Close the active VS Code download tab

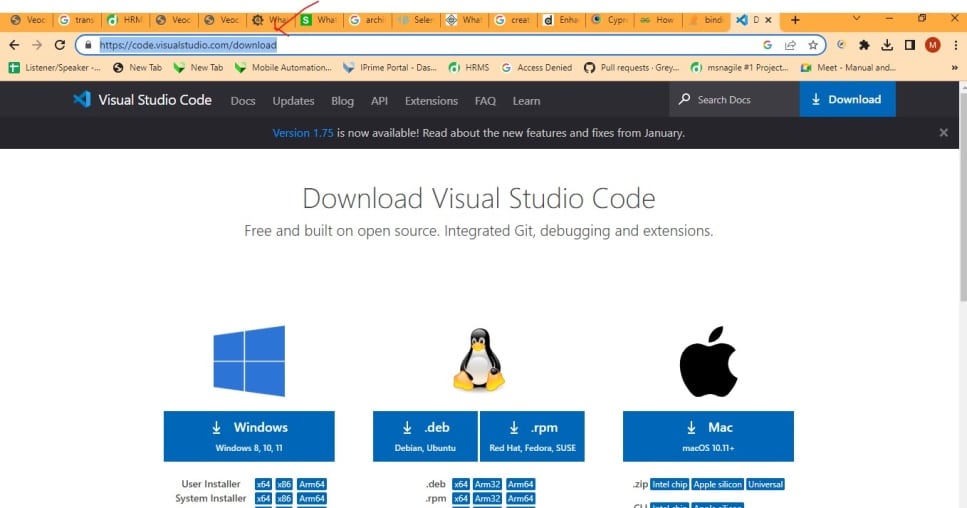click(x=768, y=20)
